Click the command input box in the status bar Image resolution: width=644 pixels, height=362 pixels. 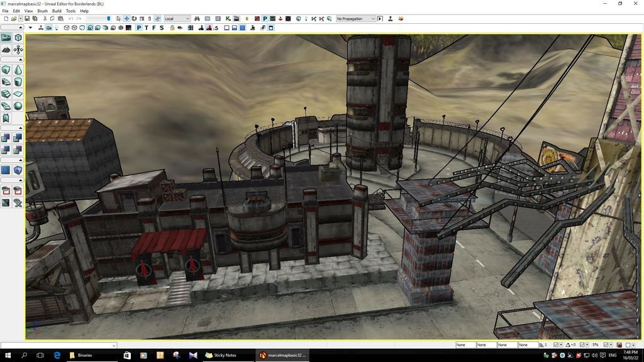click(58, 345)
